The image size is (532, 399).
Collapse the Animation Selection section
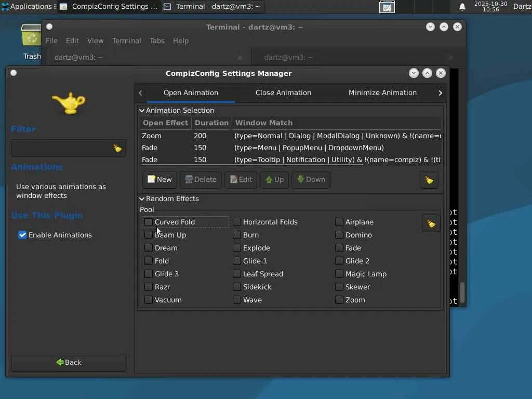coord(142,110)
